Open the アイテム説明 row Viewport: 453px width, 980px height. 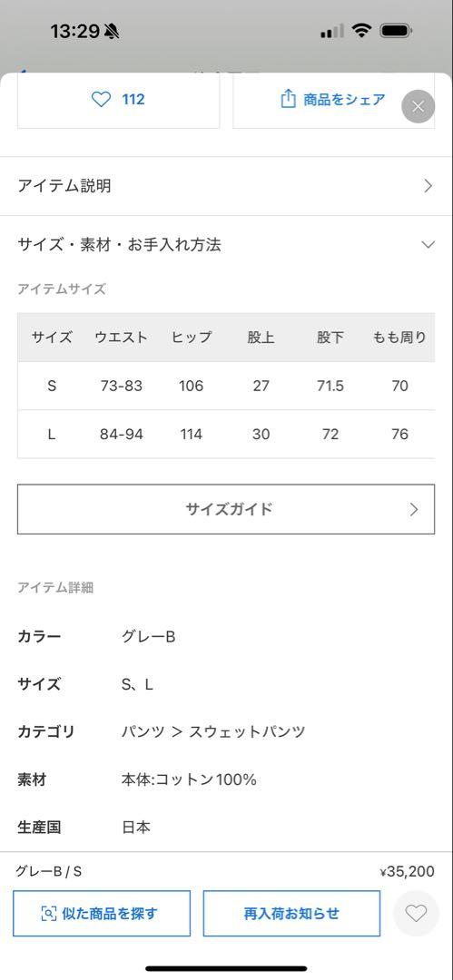click(x=227, y=186)
